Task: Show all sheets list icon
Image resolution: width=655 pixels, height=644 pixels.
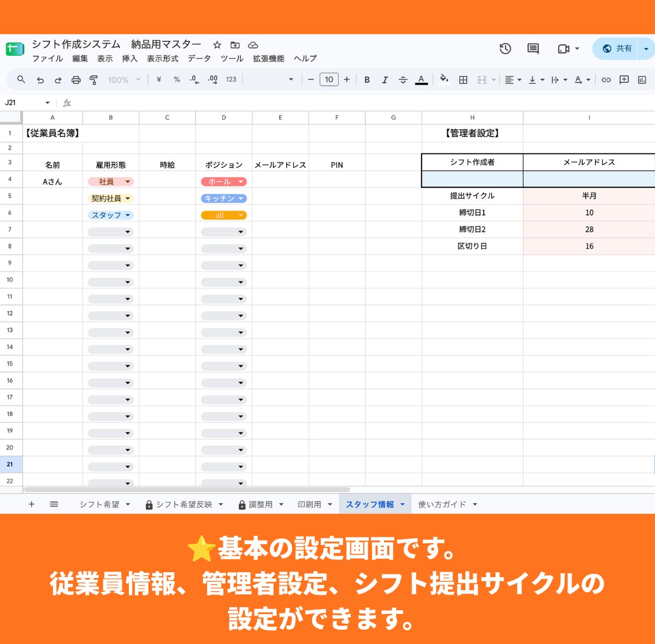Action: [54, 504]
